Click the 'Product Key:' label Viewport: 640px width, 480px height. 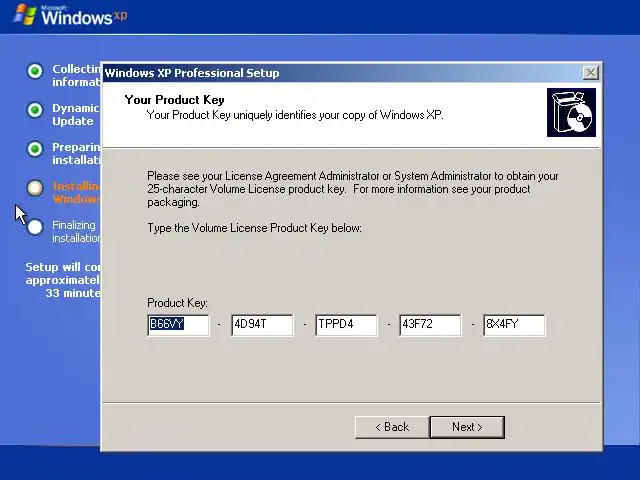coord(178,303)
